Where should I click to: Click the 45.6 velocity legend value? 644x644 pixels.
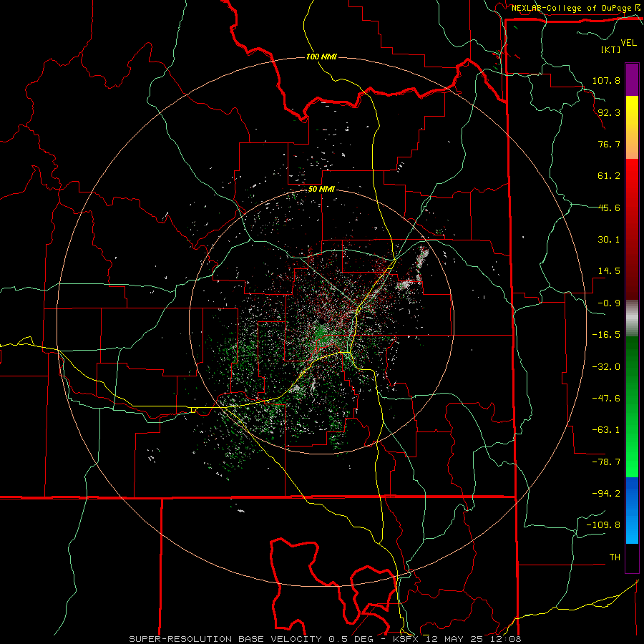click(x=609, y=208)
